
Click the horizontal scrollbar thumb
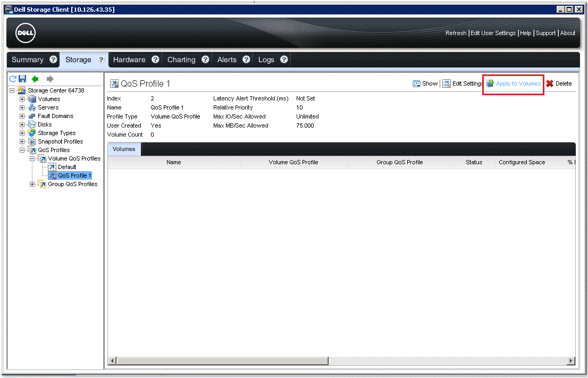pos(222,361)
